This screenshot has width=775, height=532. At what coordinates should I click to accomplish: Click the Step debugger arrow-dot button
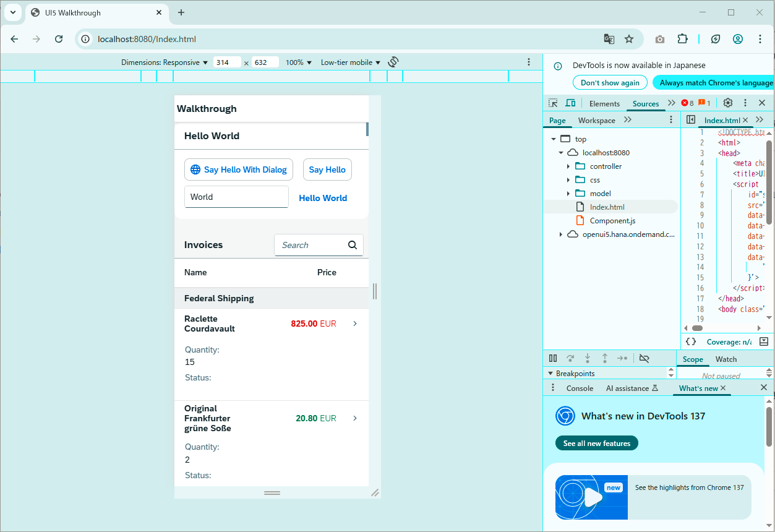(x=622, y=358)
